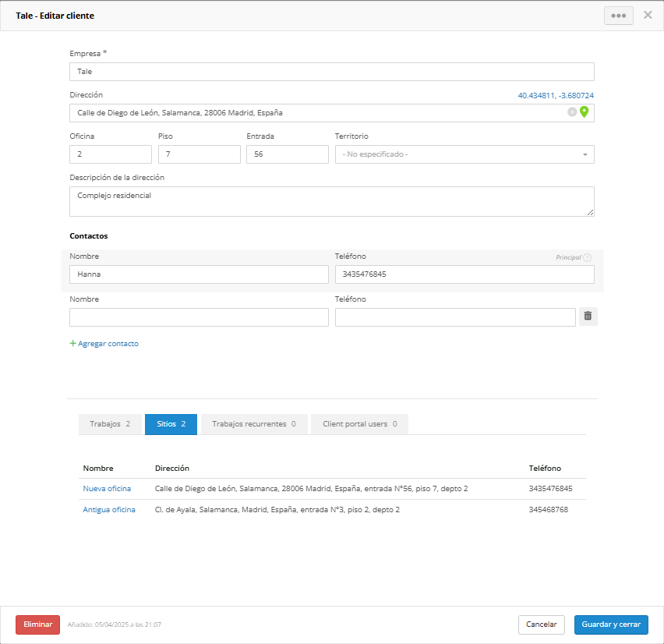Click the Añadido date text in footer
The image size is (664, 644).
[x=115, y=625]
